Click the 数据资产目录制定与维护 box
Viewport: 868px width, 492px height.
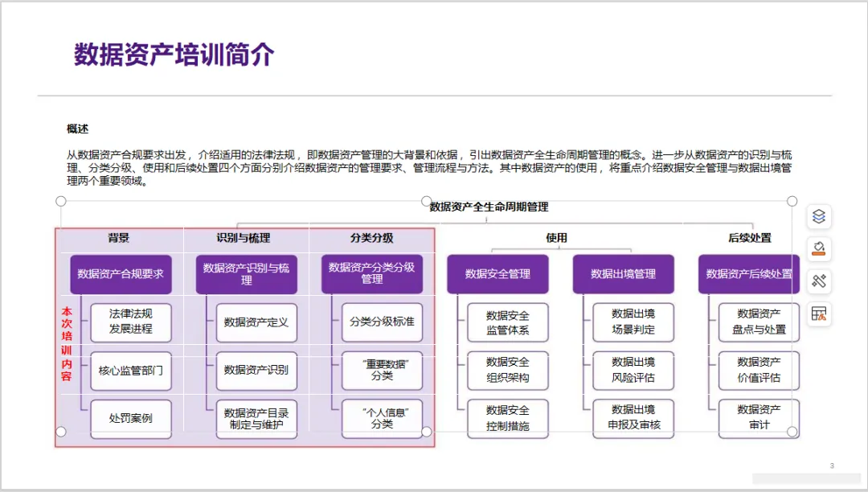click(x=256, y=419)
